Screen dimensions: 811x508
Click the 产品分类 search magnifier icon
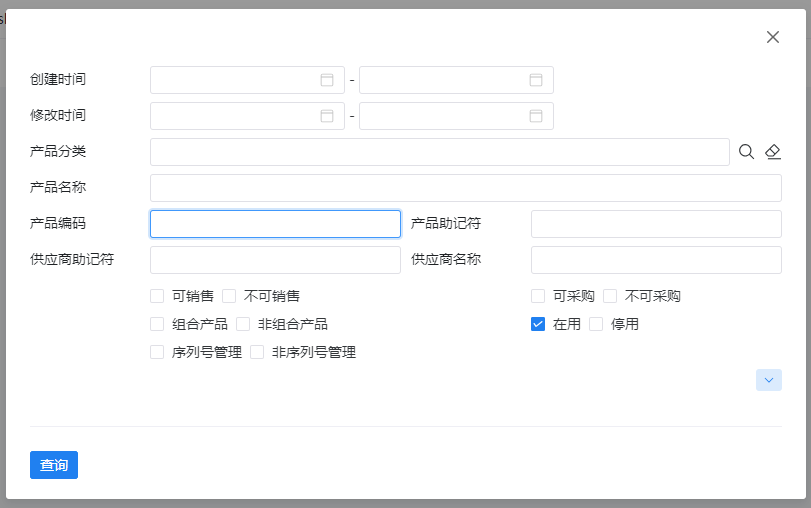pyautogui.click(x=746, y=152)
